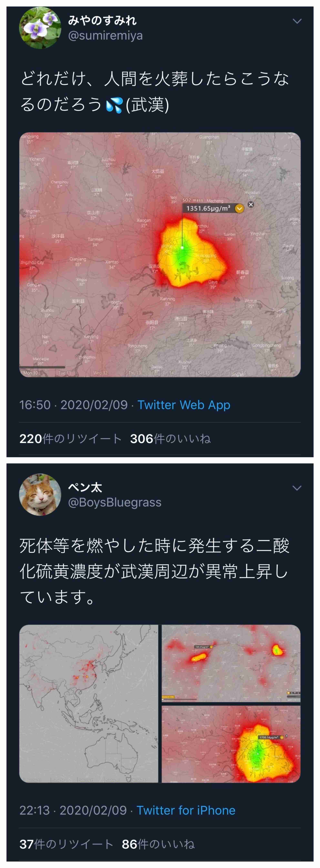This screenshot has width=320, height=868.
Task: Open the @sumiremiya handle
Action: coord(105,35)
